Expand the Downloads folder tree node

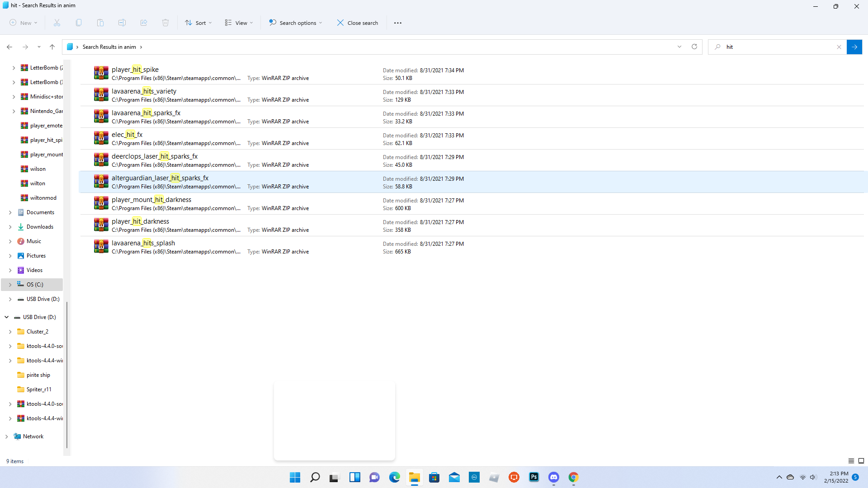[x=10, y=227]
